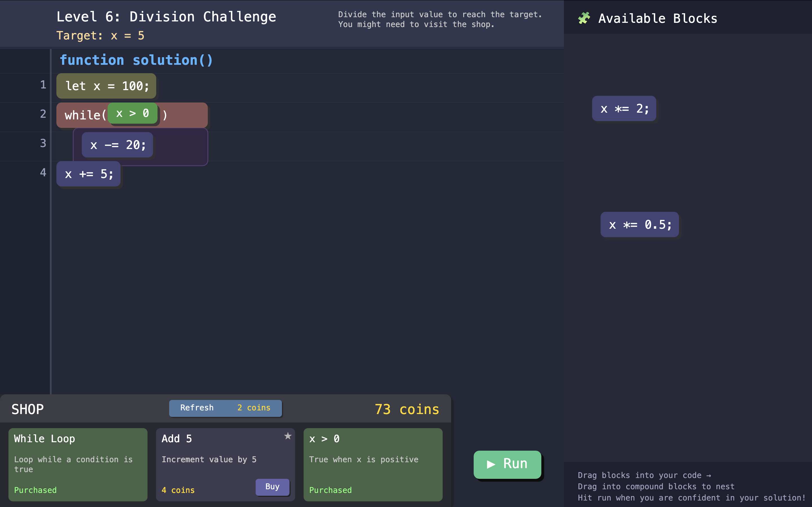The image size is (812, 507).
Task: Click the x -= 20; block inside loop
Action: (118, 145)
